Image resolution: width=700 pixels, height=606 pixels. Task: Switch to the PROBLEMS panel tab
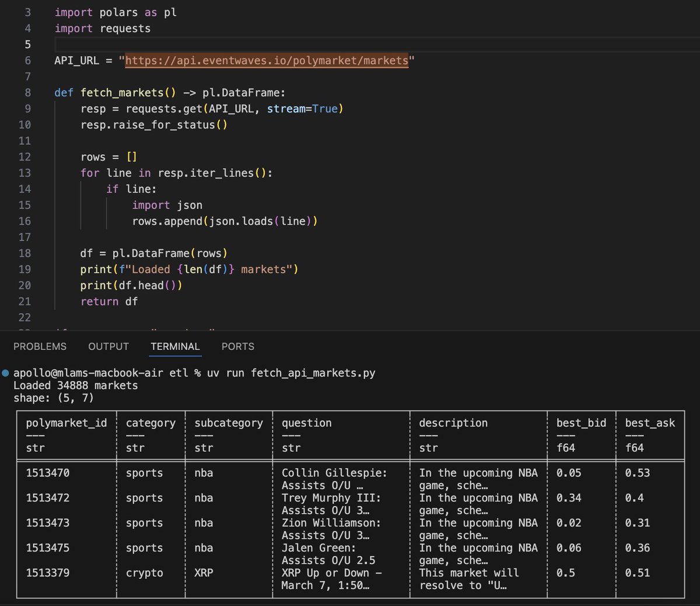[40, 346]
